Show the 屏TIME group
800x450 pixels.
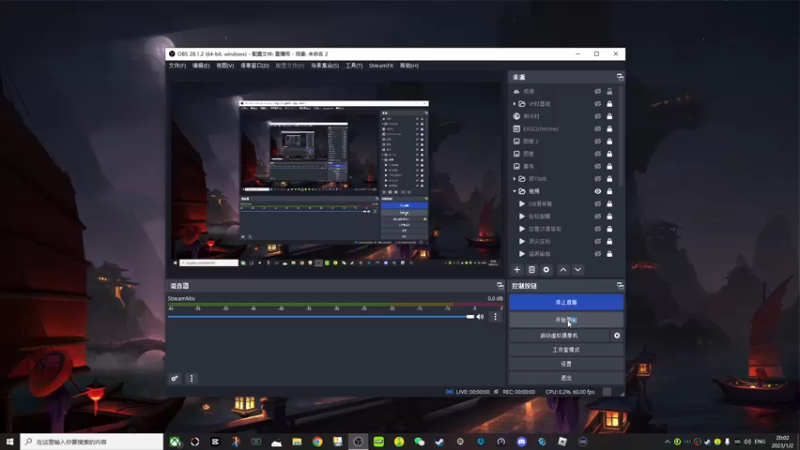597,179
